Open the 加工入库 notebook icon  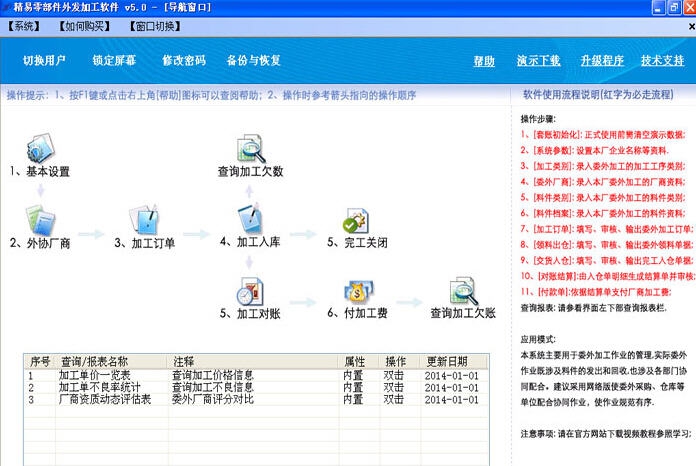point(250,218)
